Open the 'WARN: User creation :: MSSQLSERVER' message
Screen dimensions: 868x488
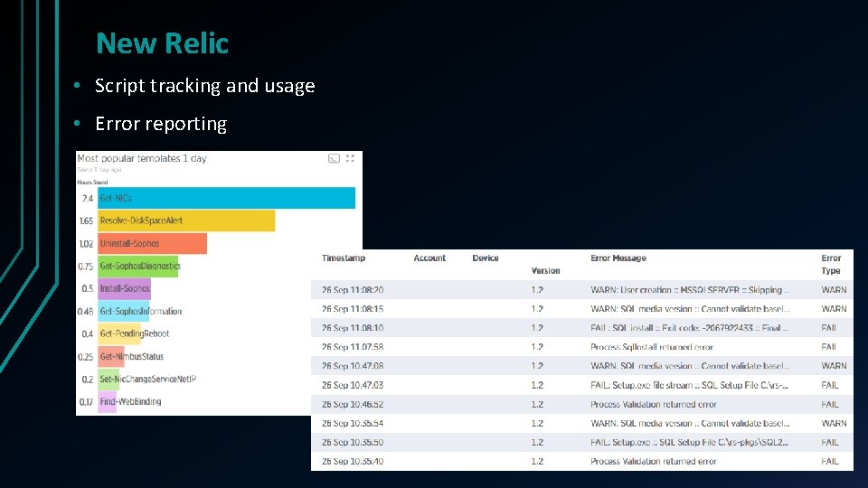(690, 290)
